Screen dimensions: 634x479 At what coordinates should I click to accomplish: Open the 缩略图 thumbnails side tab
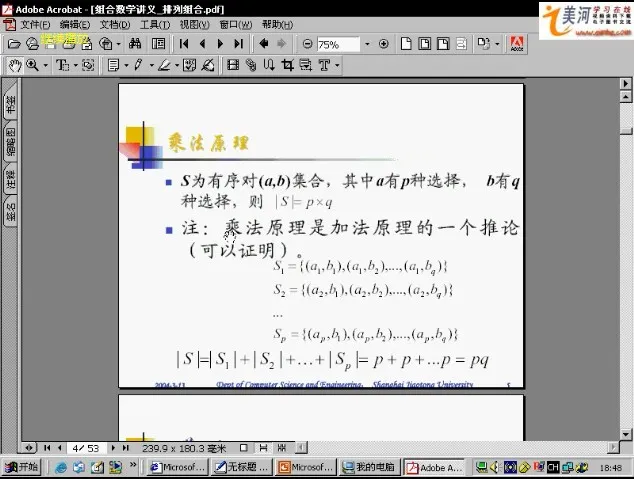[10, 141]
